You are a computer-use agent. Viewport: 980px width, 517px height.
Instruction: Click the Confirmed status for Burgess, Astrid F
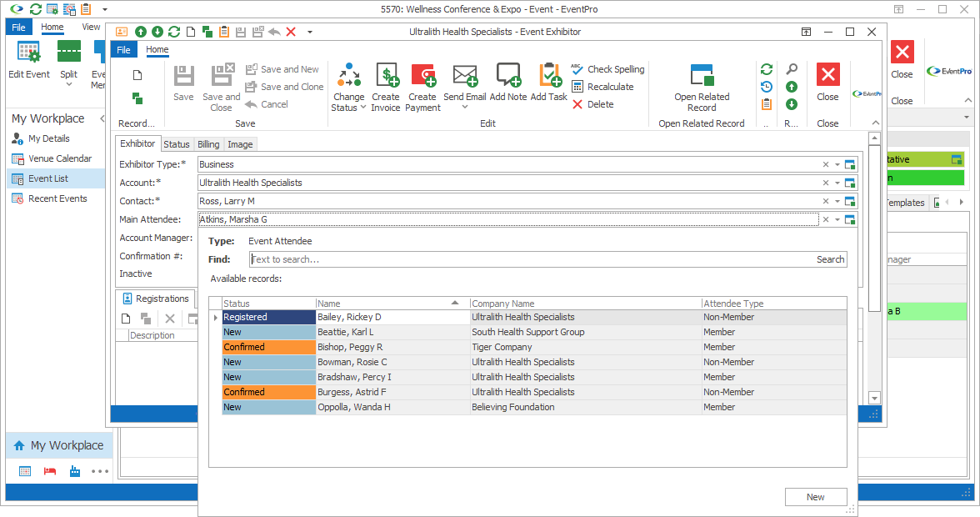coord(268,392)
